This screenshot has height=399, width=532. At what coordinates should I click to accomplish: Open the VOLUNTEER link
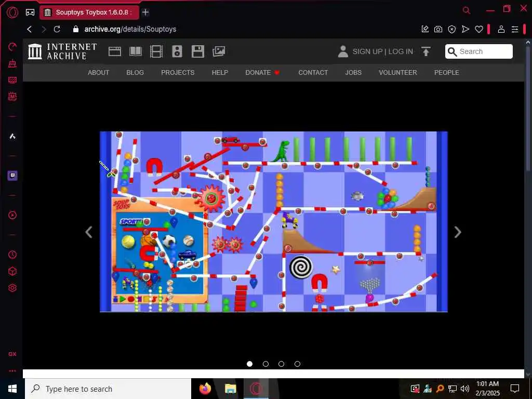397,73
